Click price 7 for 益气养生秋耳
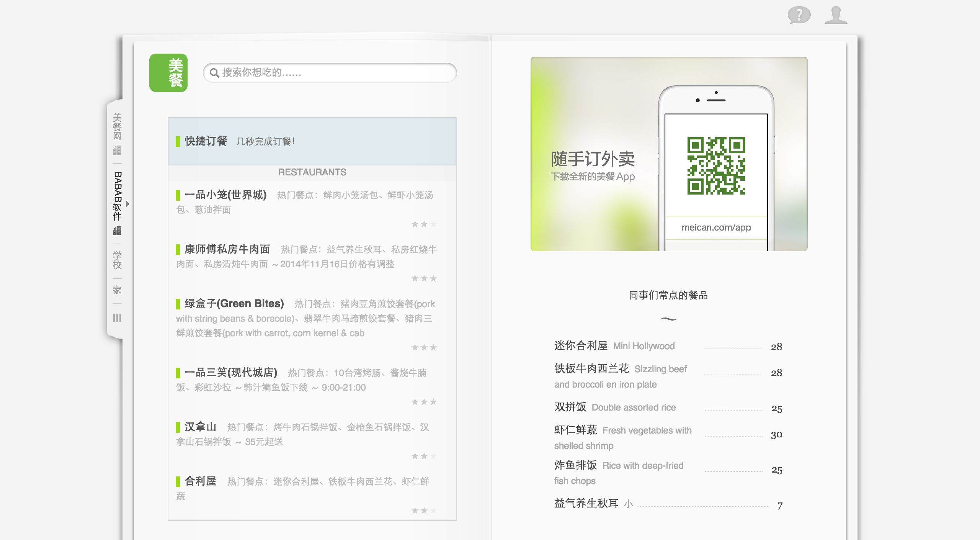The height and width of the screenshot is (540, 980). (x=780, y=506)
